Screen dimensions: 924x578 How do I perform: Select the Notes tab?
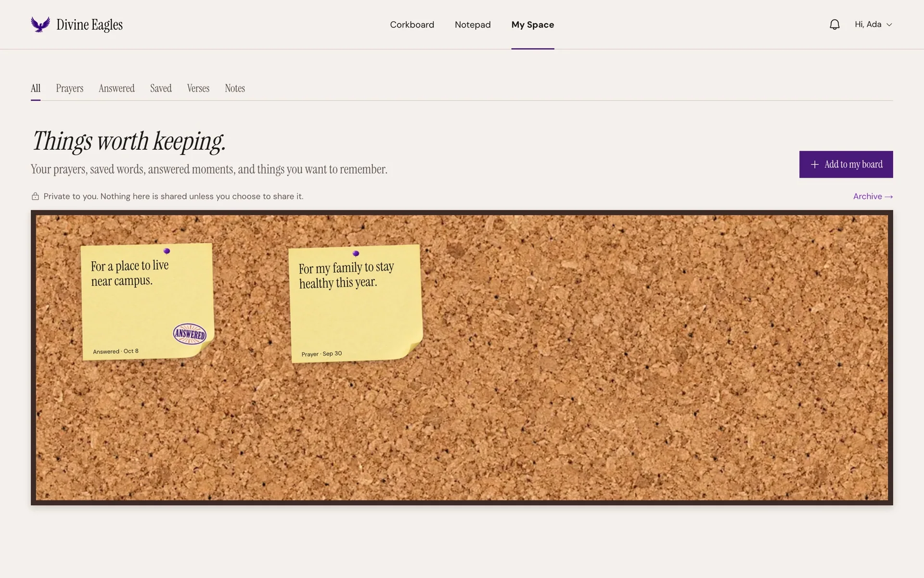(235, 89)
